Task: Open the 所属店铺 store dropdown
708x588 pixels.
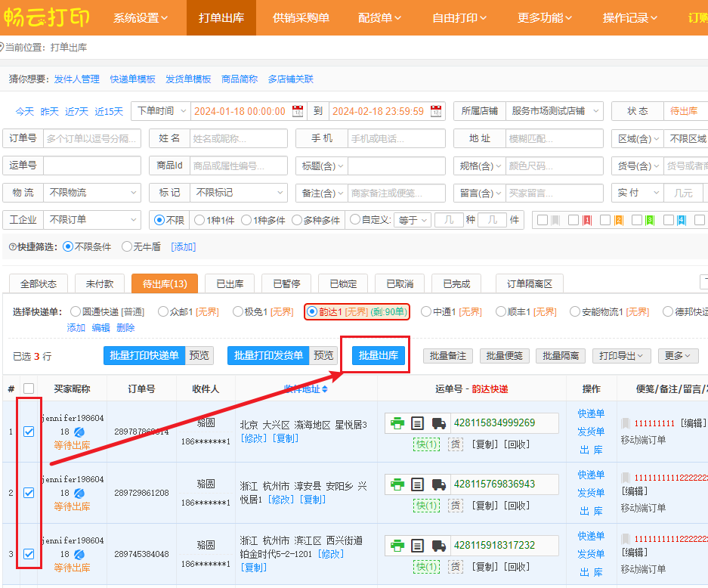Action: (554, 111)
